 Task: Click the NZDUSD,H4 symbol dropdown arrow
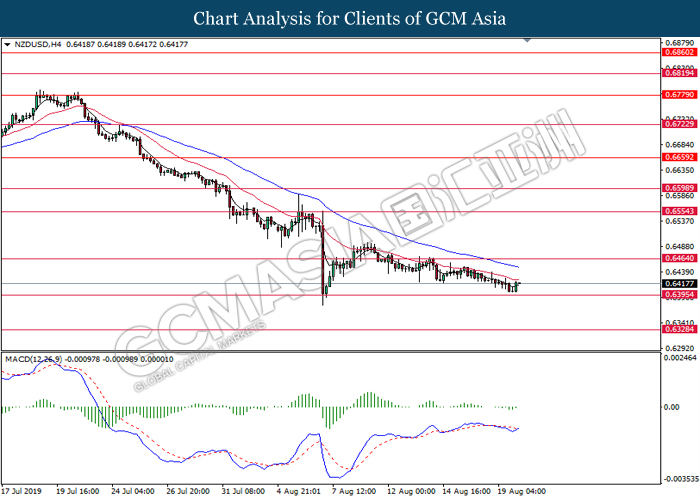pos(7,45)
